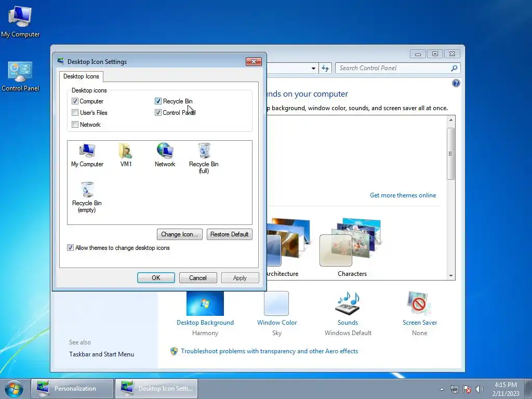Check the Network checkbox
Viewport: 532px width, 399px height.
(75, 125)
